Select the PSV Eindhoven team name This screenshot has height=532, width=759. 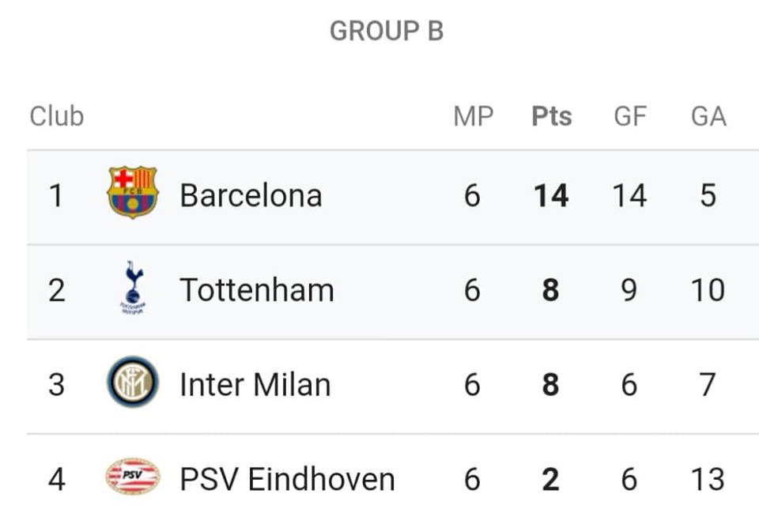[288, 479]
